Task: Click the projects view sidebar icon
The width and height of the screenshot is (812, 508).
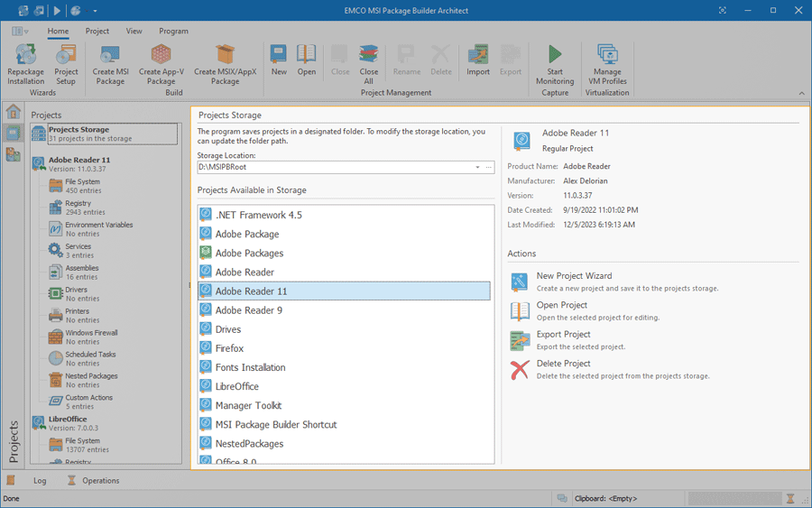Action: point(13,133)
